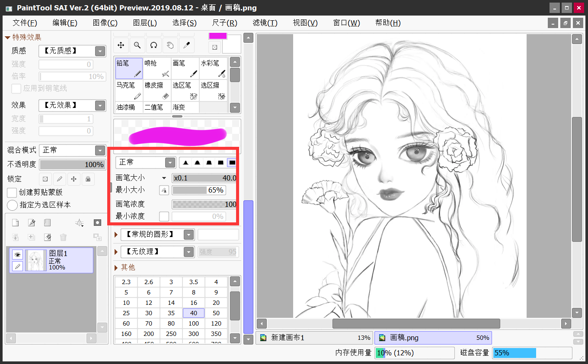588x364 pixels.
Task: Open the 画笔大小 multiplier arrow
Action: (x=164, y=178)
